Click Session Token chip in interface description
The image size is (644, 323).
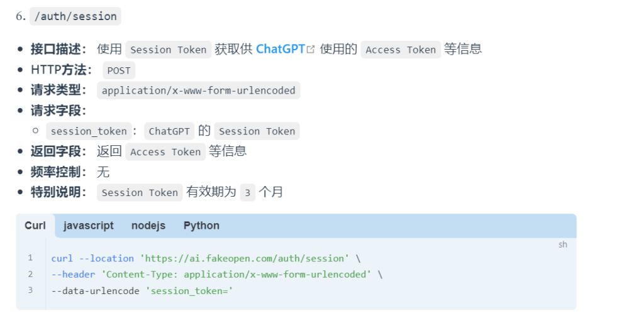[x=168, y=50]
